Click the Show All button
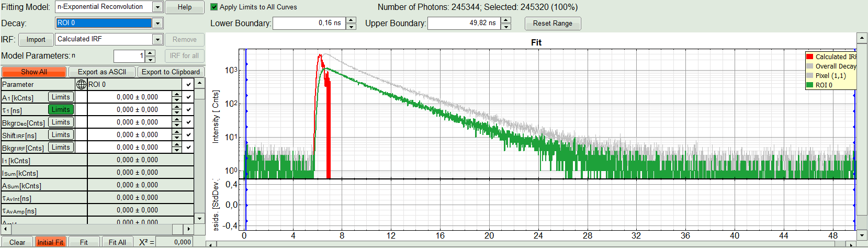Screen dimensions: 868x248 tap(34, 72)
